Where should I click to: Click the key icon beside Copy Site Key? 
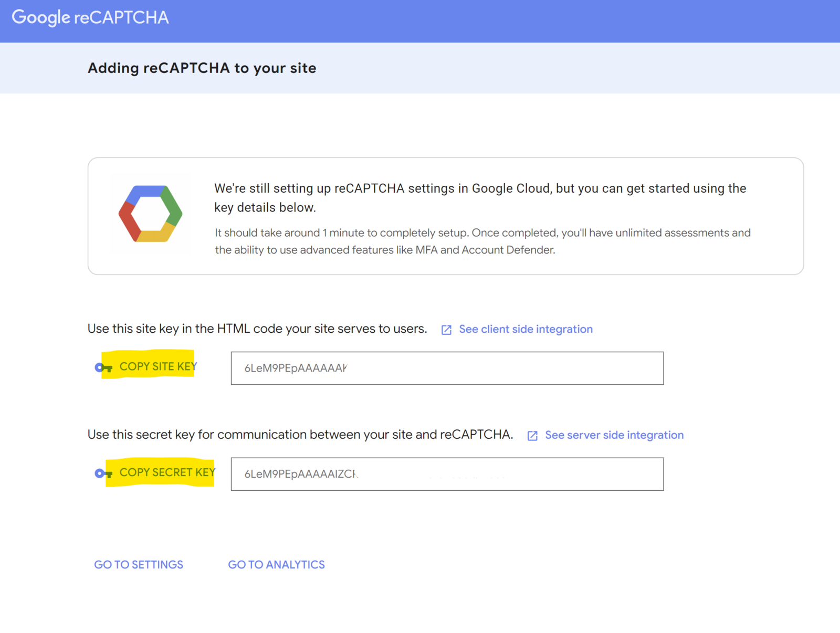[103, 367]
